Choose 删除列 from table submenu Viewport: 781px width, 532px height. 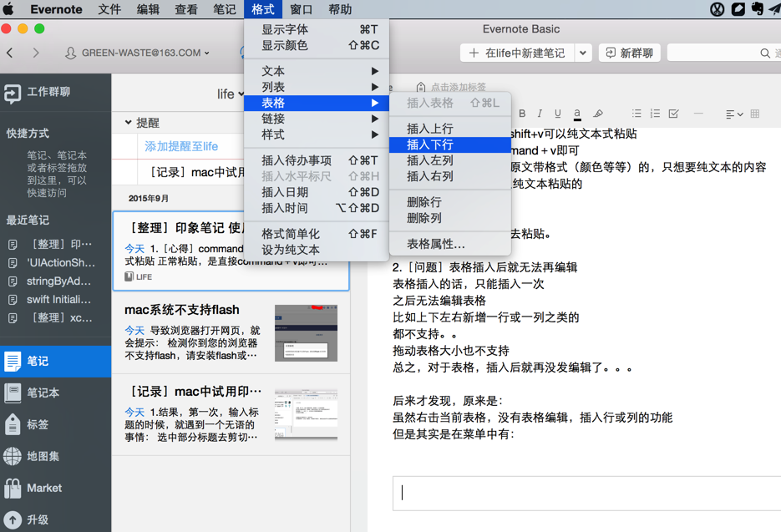450,218
